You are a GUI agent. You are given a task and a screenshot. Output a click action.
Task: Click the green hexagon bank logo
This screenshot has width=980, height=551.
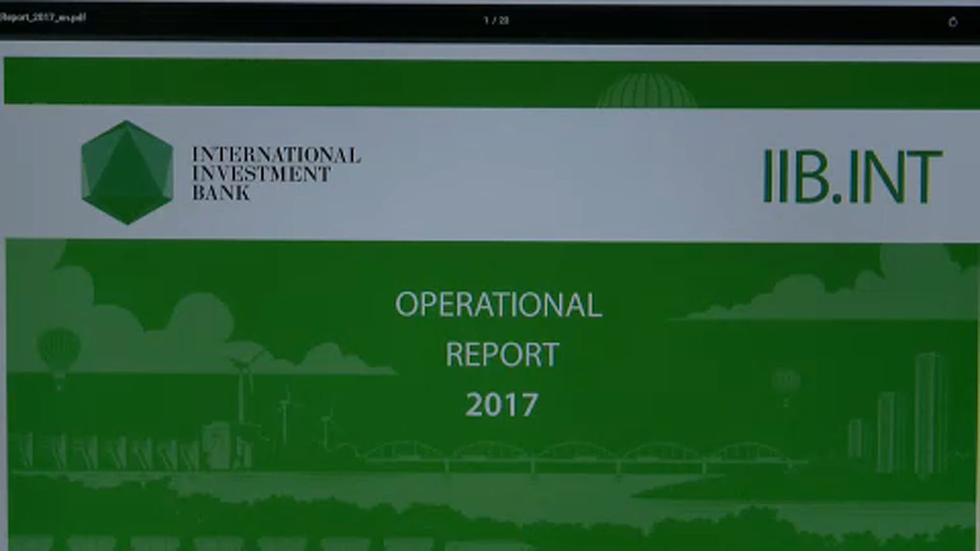[127, 172]
